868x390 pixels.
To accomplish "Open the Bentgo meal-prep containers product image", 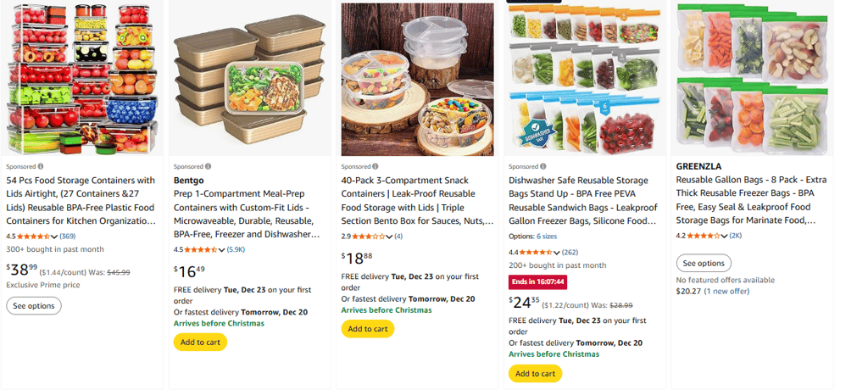I will (250, 79).
